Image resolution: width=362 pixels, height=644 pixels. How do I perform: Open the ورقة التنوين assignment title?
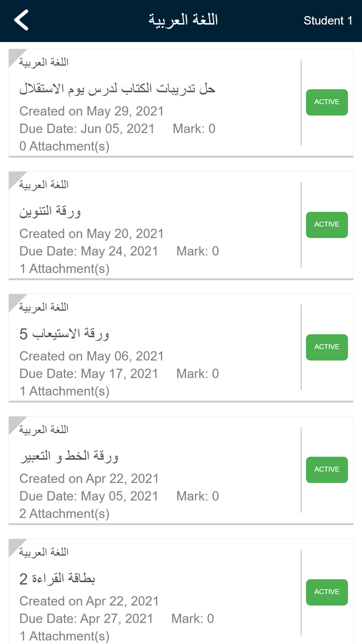tap(50, 211)
